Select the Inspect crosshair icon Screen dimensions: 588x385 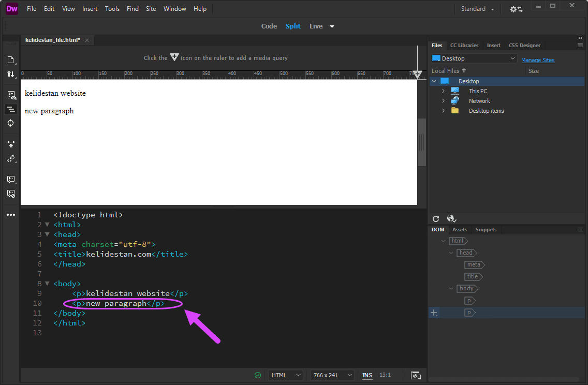(10, 123)
